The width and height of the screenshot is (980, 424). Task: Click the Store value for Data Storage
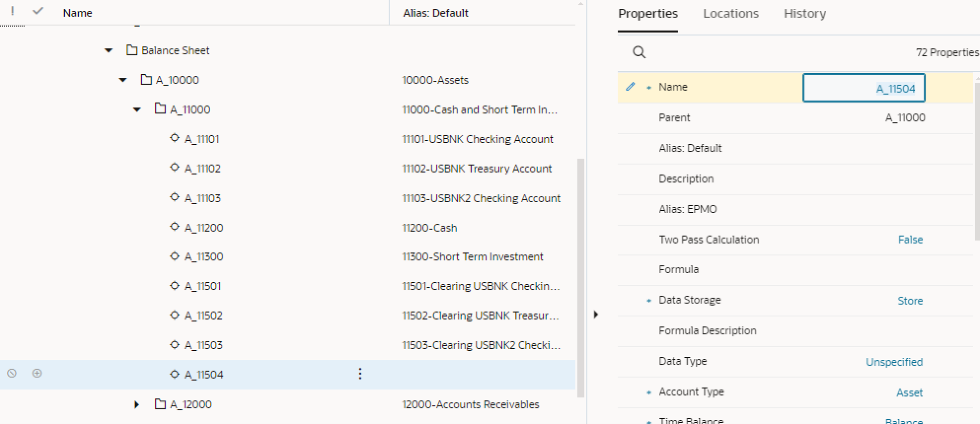pos(910,301)
